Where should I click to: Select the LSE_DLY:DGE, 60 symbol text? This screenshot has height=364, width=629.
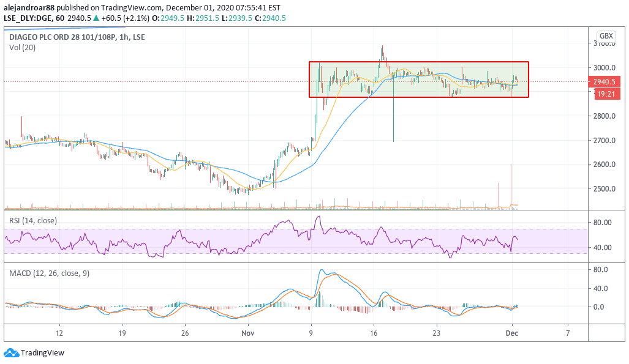click(34, 18)
